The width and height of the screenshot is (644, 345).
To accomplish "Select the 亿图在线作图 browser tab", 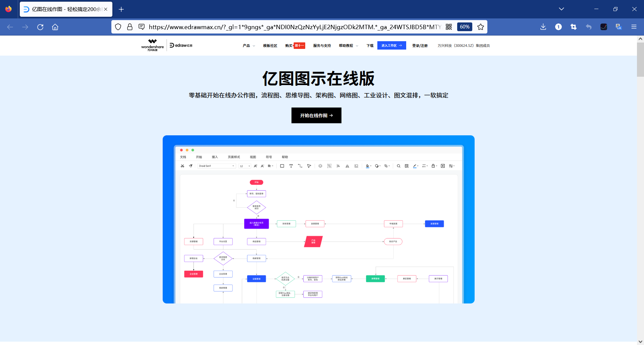I will click(x=66, y=9).
